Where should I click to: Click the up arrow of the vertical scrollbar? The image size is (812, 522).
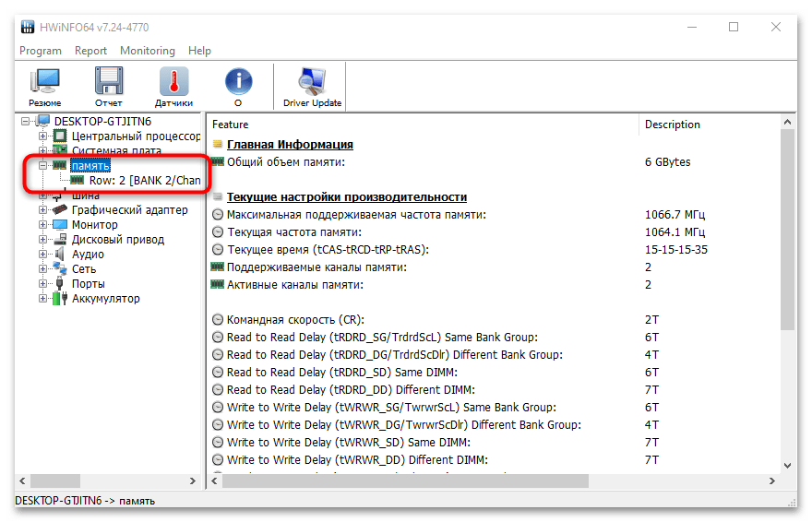coord(787,122)
